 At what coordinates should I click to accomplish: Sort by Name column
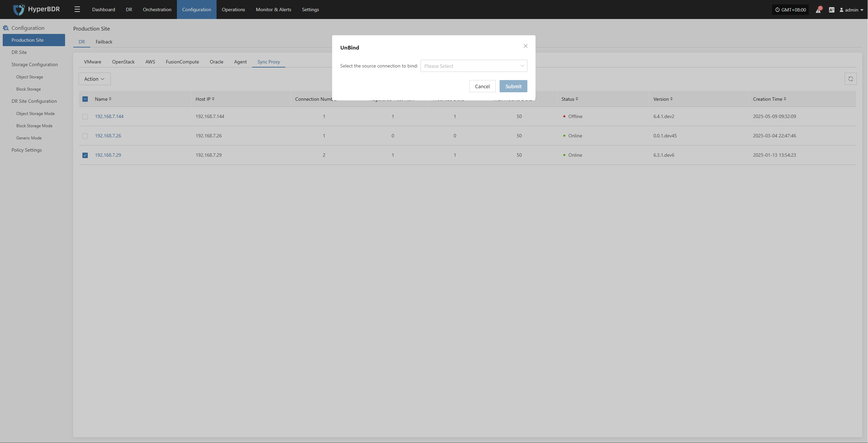(110, 99)
